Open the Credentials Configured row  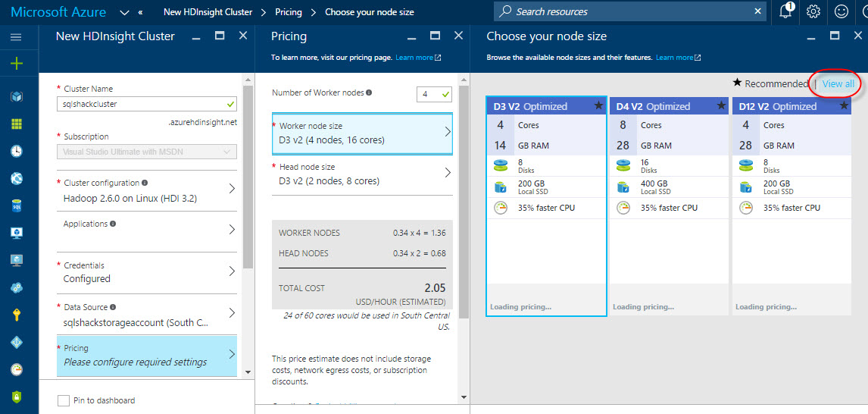(x=147, y=272)
